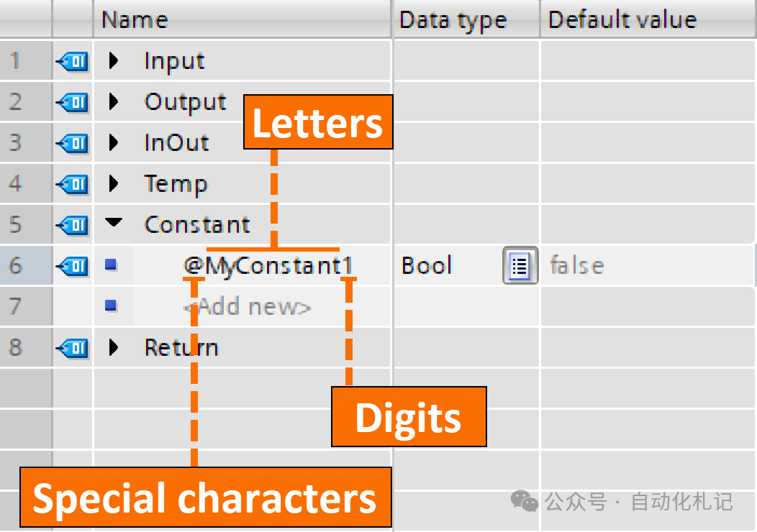Expand the InOut section arrow
This screenshot has width=757, height=532.
coord(114,142)
